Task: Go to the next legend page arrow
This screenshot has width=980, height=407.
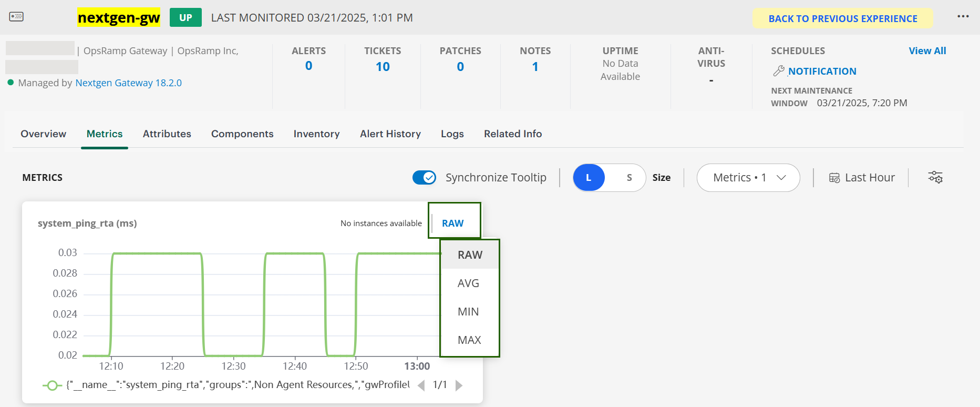Action: (459, 385)
